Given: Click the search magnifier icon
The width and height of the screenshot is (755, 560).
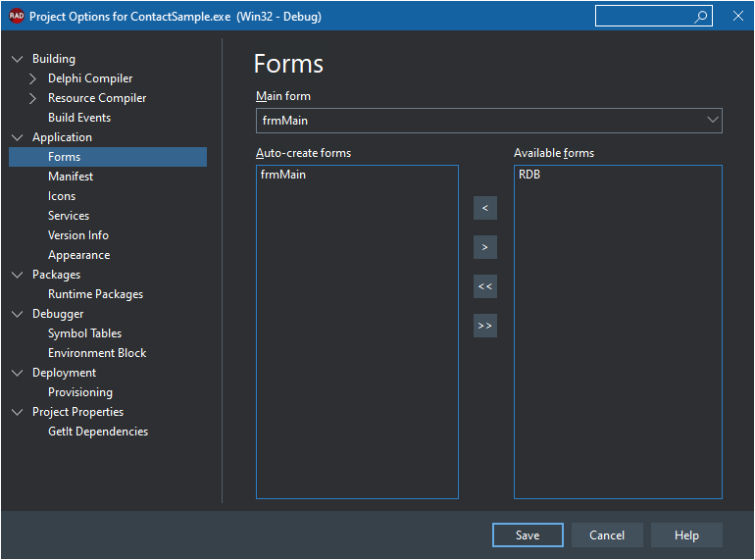Looking at the screenshot, I should tap(701, 17).
